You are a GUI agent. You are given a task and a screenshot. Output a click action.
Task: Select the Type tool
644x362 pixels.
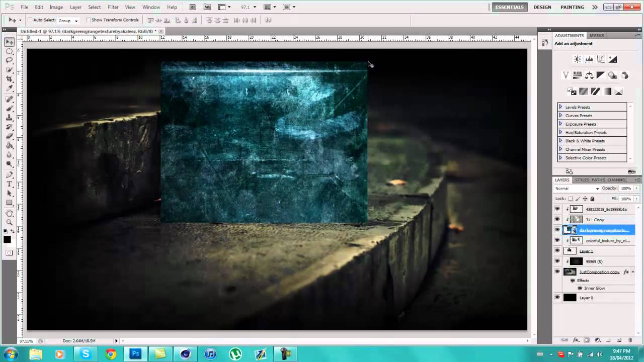click(10, 184)
